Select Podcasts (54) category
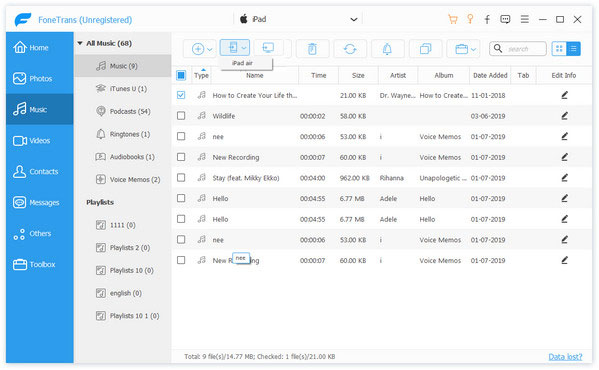This screenshot has height=370, width=599. (123, 111)
